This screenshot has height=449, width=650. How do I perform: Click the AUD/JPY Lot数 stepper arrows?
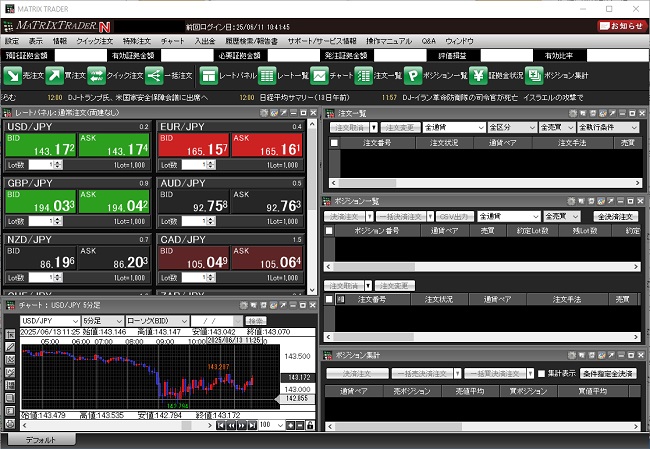tap(211, 221)
